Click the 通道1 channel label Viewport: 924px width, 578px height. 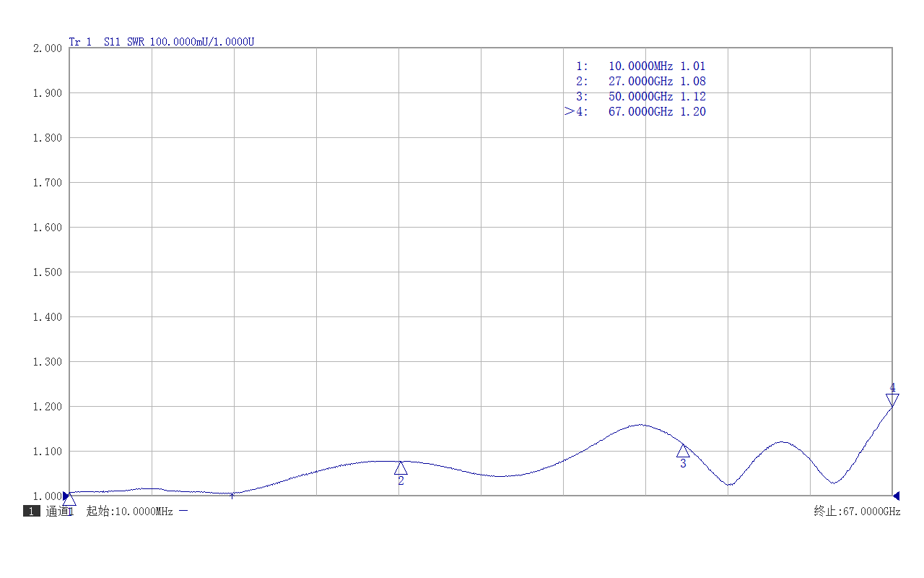pos(60,511)
